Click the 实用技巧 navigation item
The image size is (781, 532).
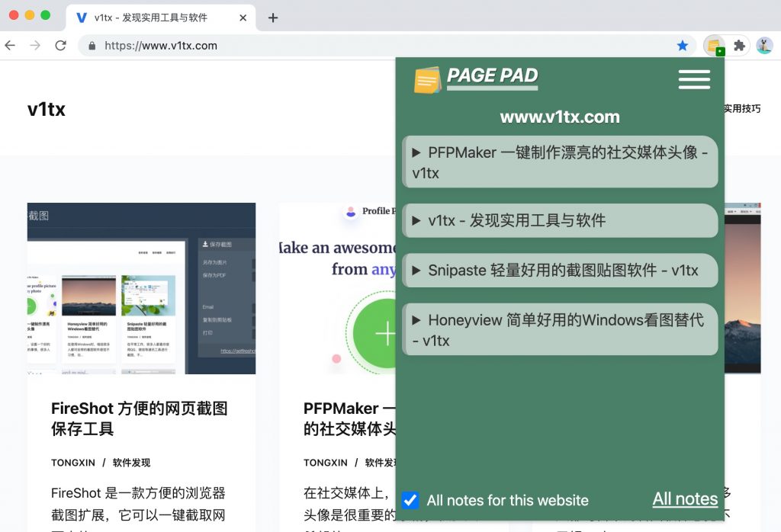(x=742, y=109)
